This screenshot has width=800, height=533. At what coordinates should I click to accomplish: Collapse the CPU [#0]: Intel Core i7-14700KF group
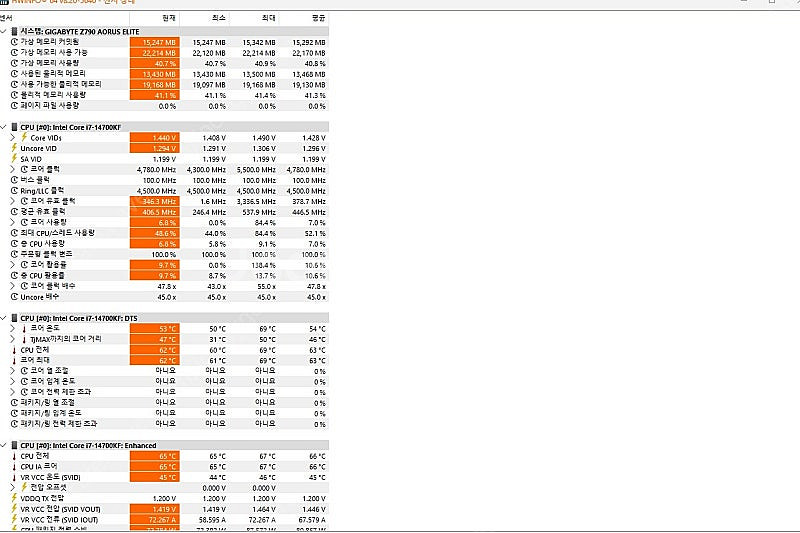(x=4, y=127)
